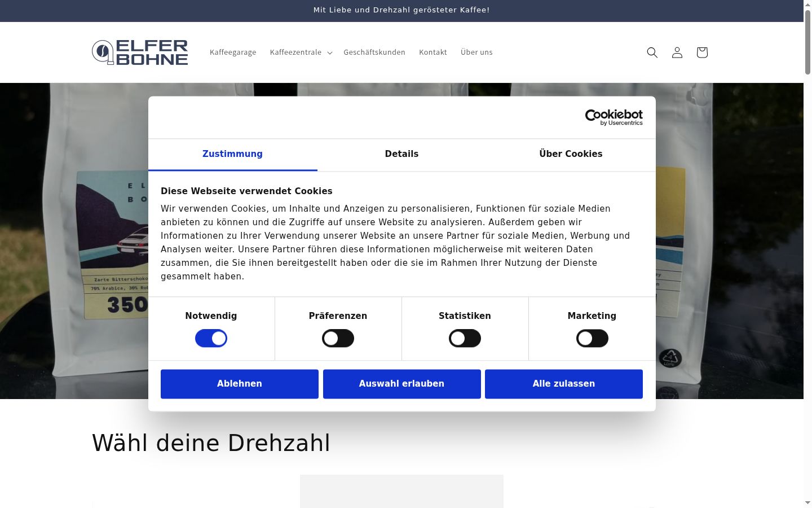The width and height of the screenshot is (812, 508).
Task: Click the page vertical scrollbar thumb
Action: [x=807, y=41]
